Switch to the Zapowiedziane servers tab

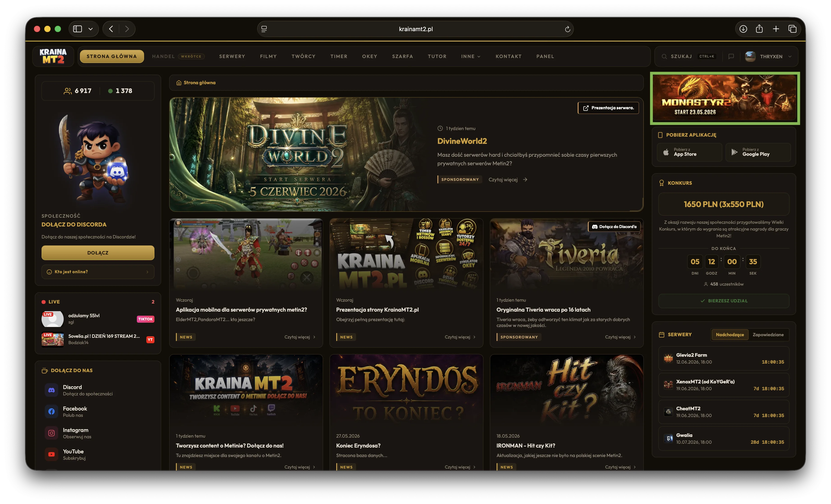[768, 334]
